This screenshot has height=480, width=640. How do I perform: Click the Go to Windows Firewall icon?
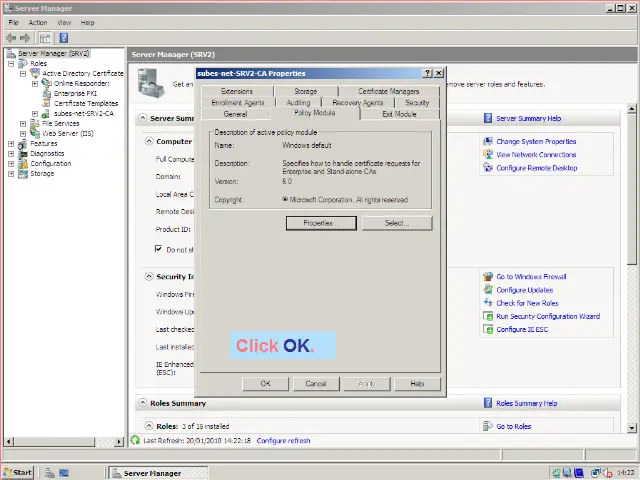[488, 276]
